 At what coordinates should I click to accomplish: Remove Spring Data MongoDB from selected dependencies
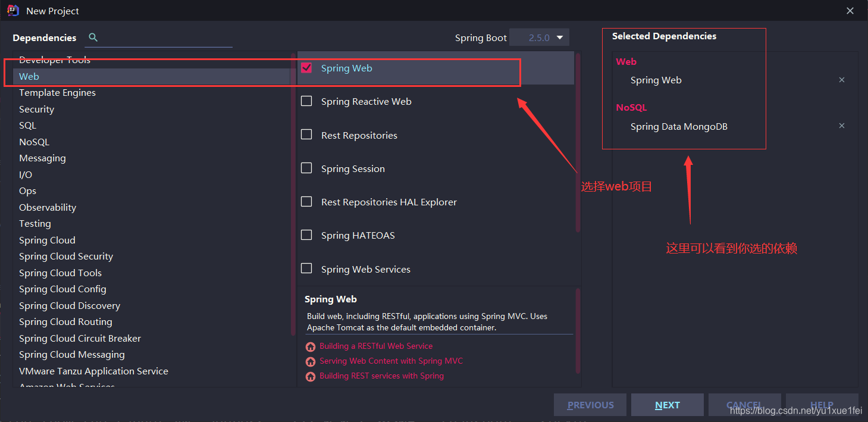842,126
